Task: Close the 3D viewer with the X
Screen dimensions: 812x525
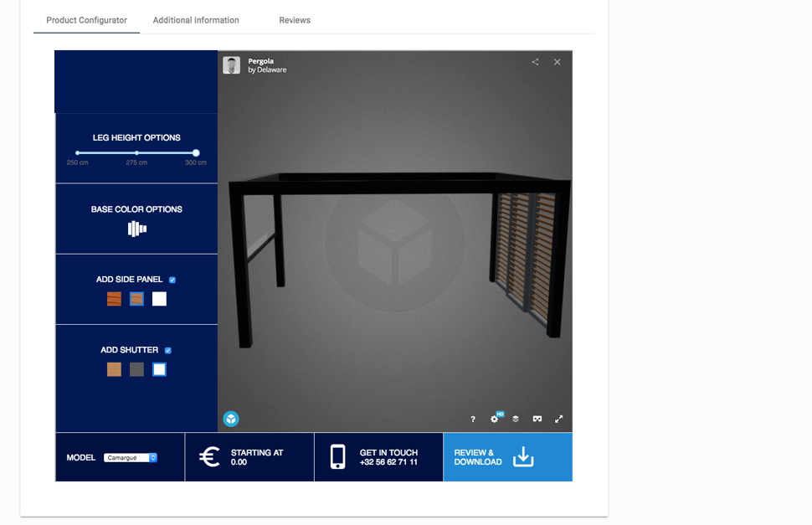Action: point(558,62)
